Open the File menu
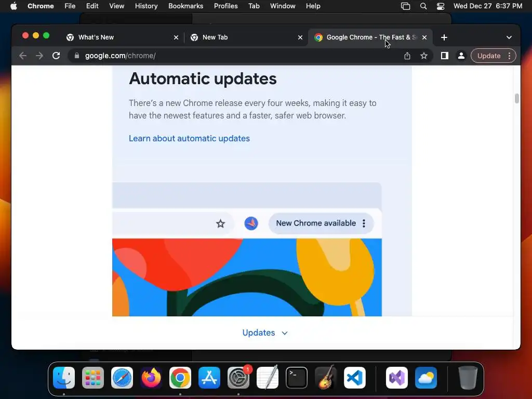532x399 pixels. click(x=70, y=6)
